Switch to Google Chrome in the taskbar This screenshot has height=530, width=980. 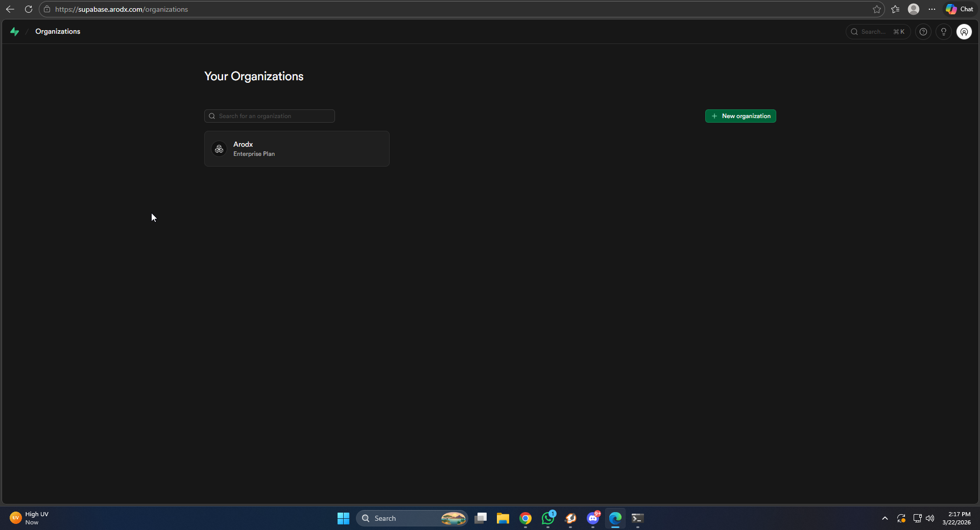(x=525, y=518)
